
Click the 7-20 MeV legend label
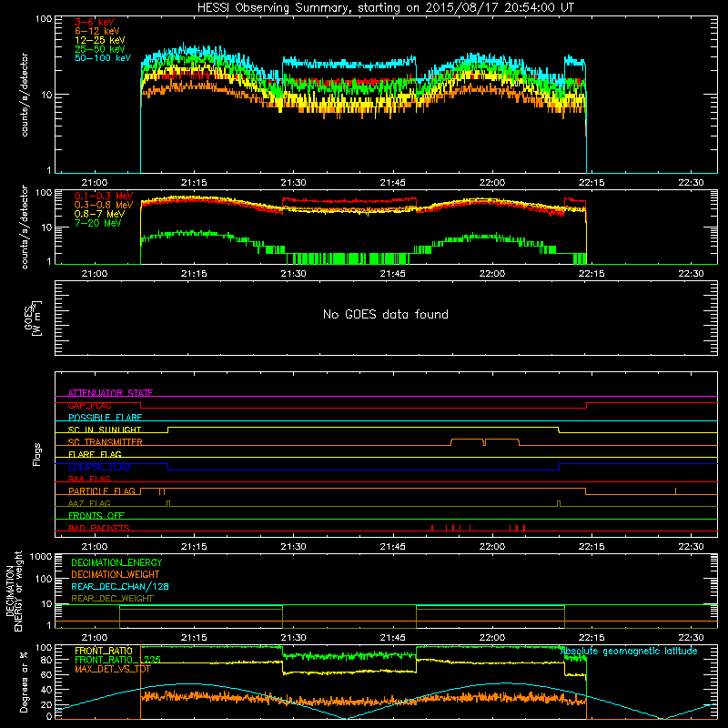click(98, 223)
